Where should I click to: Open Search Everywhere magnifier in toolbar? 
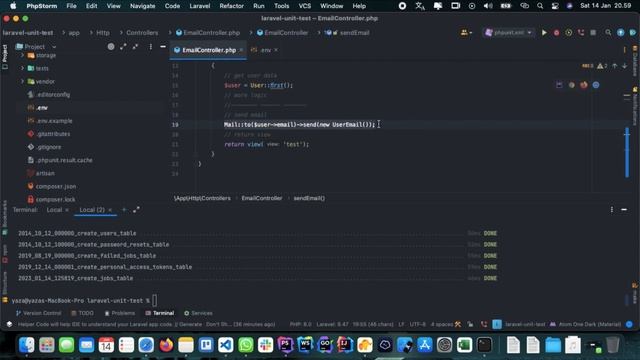tap(608, 33)
